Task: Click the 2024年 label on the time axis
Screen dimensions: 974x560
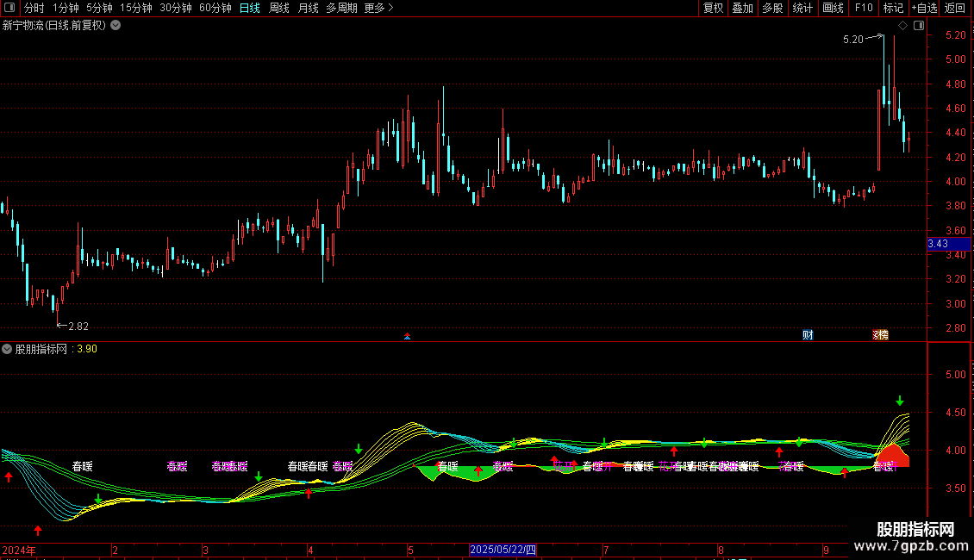Action: pos(19,550)
